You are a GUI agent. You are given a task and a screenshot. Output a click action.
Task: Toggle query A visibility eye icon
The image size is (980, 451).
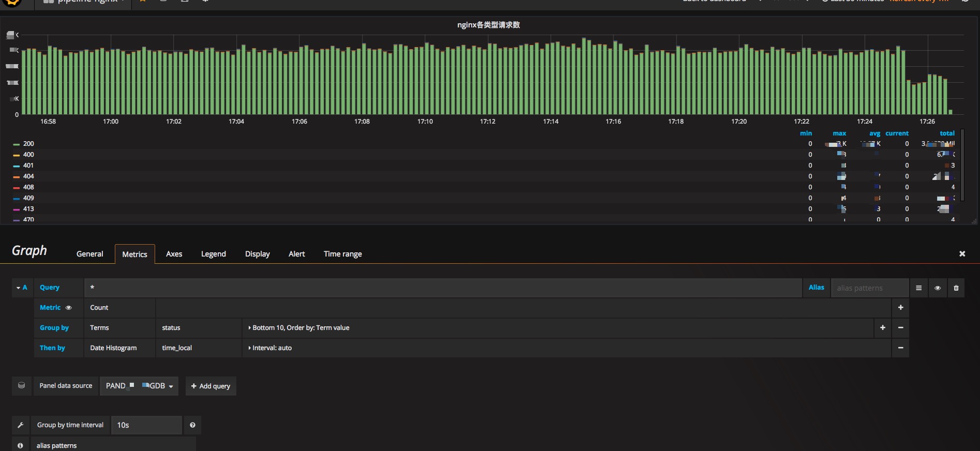point(937,288)
